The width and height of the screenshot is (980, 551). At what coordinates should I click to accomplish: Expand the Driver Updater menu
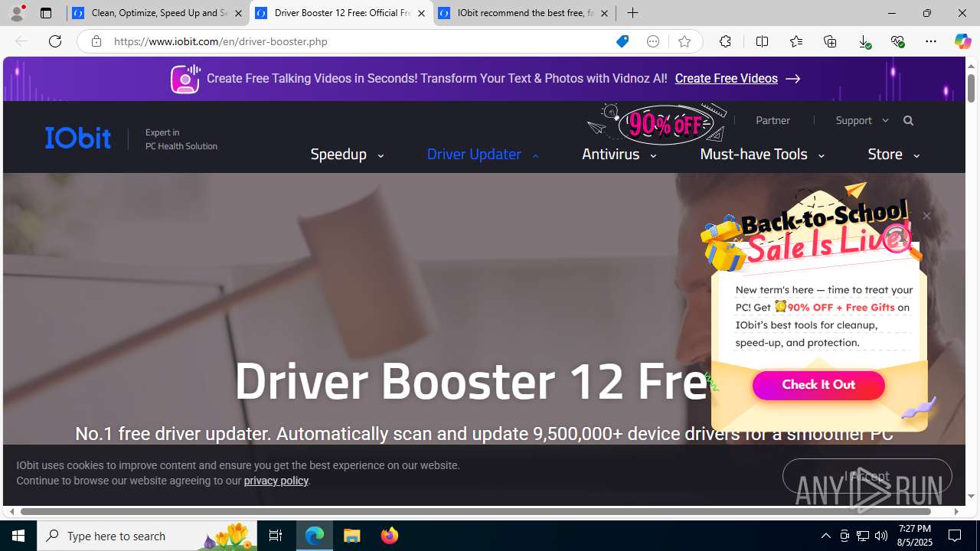483,155
